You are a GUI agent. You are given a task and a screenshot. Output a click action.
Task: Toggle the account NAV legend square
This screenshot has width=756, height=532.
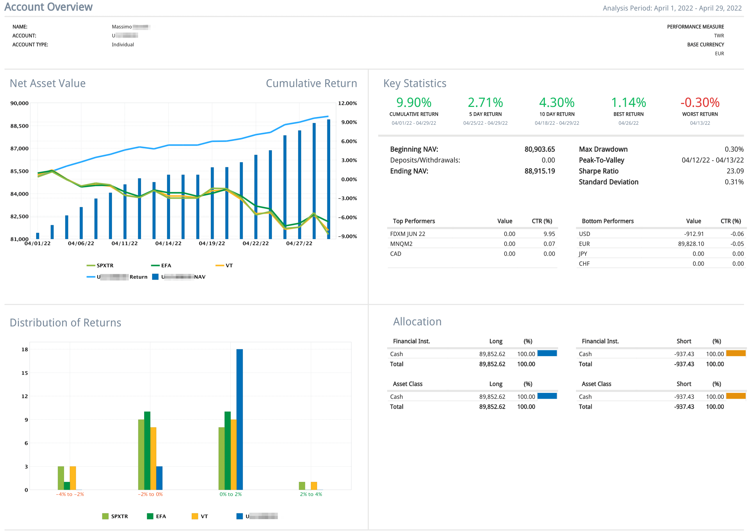(x=155, y=277)
